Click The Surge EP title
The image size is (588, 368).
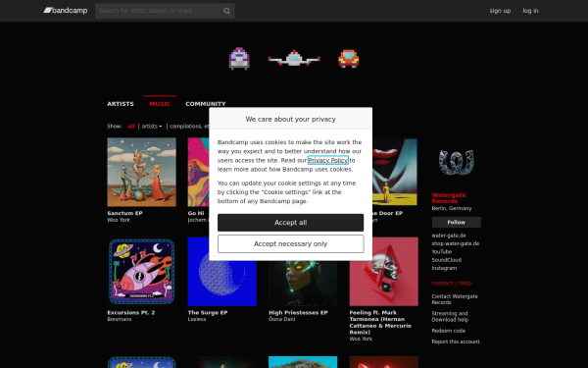point(208,312)
